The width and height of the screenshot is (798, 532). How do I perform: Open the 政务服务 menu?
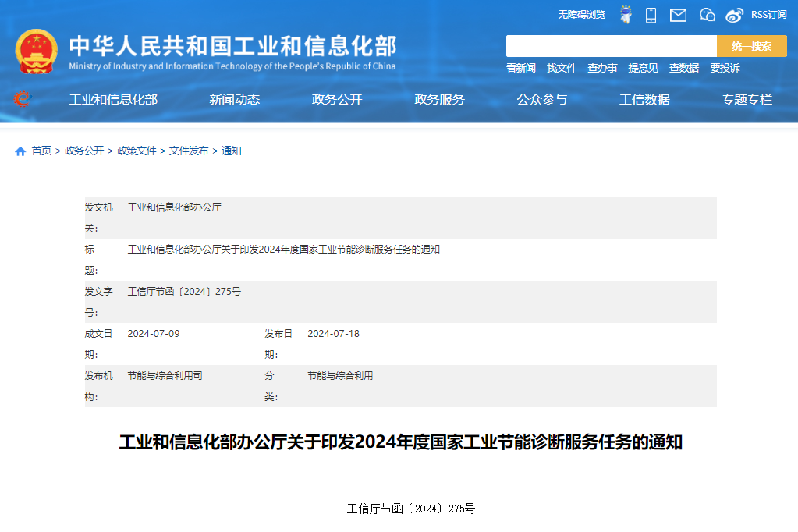(440, 100)
